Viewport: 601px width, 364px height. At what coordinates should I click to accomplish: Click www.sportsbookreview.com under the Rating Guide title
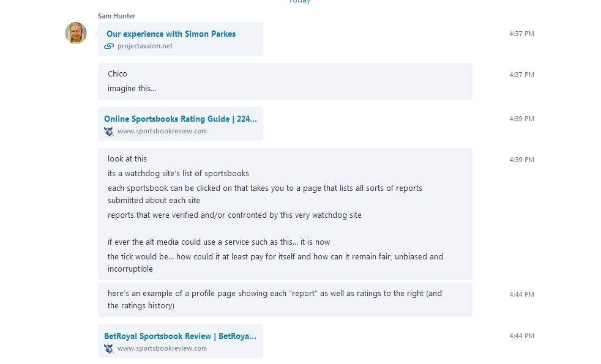pyautogui.click(x=162, y=131)
